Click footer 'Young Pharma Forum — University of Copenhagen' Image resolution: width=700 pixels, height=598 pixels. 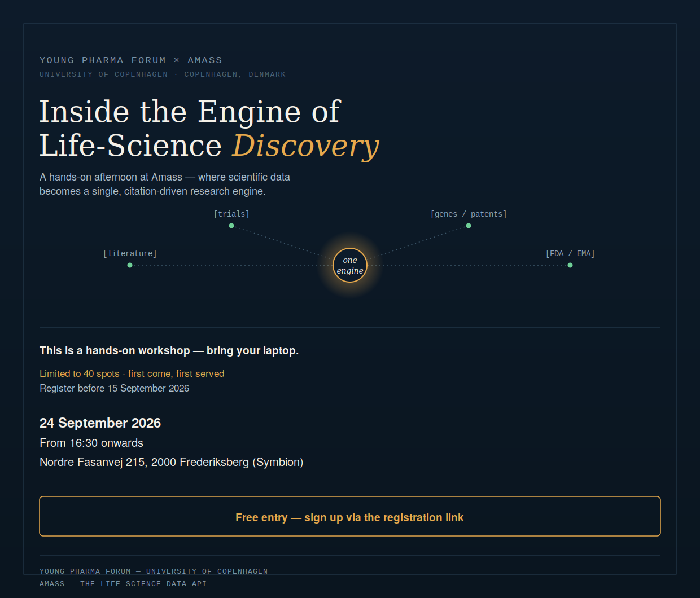coord(154,571)
